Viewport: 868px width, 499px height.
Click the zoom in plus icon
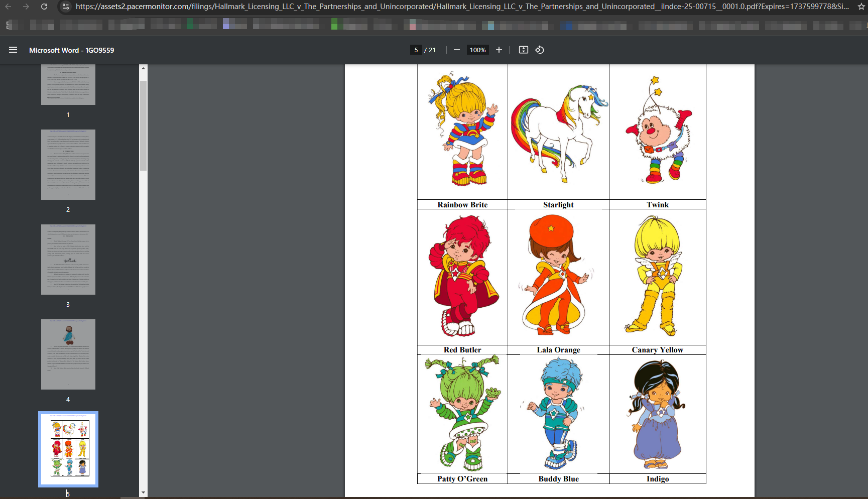click(499, 50)
